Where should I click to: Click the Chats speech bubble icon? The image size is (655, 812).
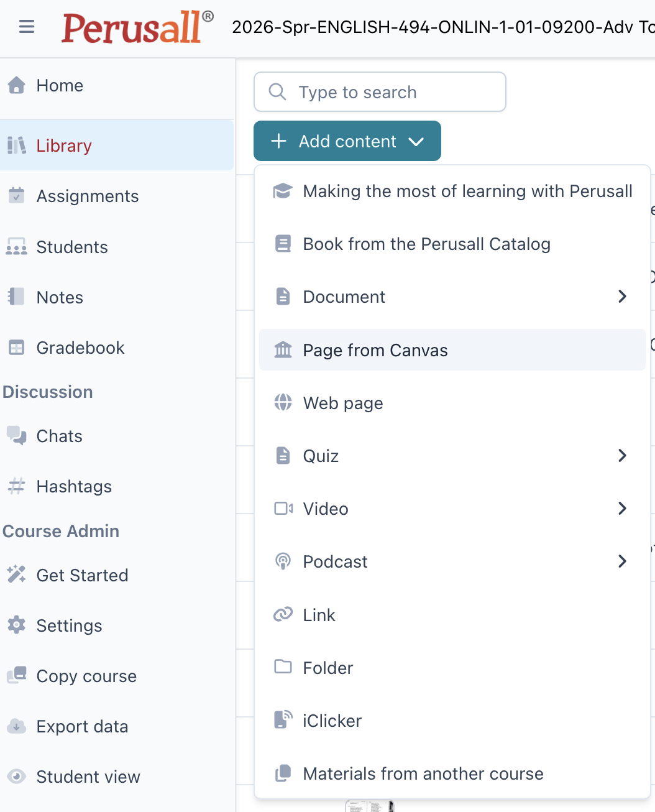click(x=17, y=436)
